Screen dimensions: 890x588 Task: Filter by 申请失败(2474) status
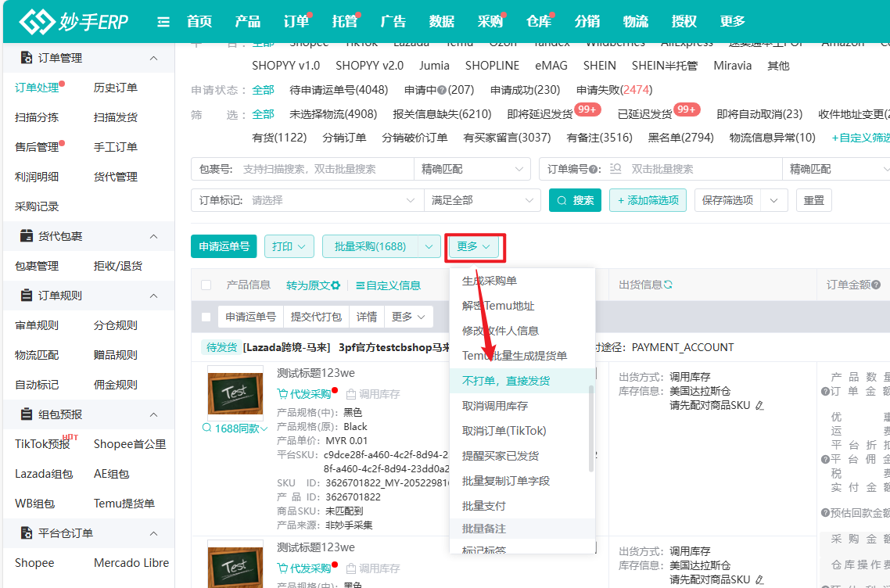click(614, 90)
